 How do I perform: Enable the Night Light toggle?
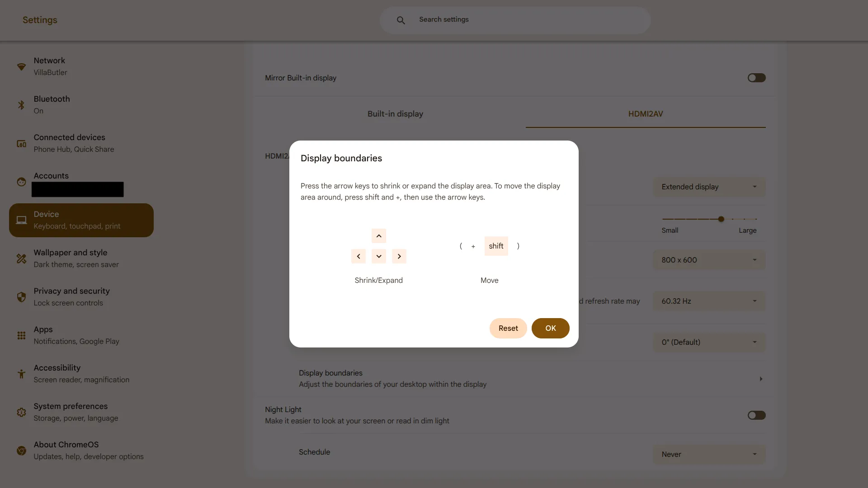tap(756, 415)
